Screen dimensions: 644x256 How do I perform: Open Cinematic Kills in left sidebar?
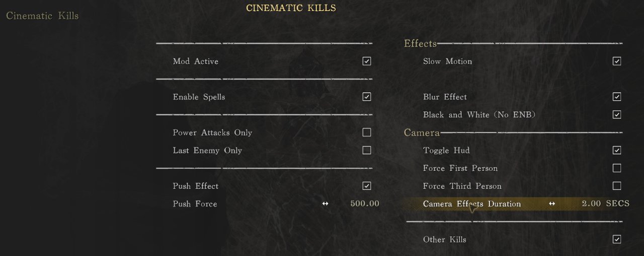tap(42, 16)
